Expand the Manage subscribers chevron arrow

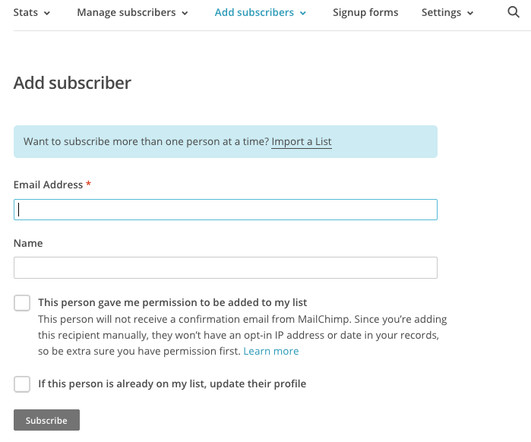185,13
